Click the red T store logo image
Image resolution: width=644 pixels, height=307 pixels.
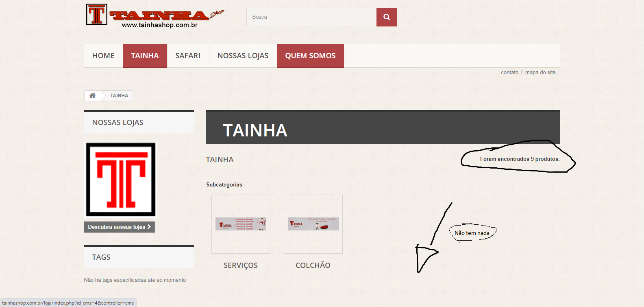point(120,180)
